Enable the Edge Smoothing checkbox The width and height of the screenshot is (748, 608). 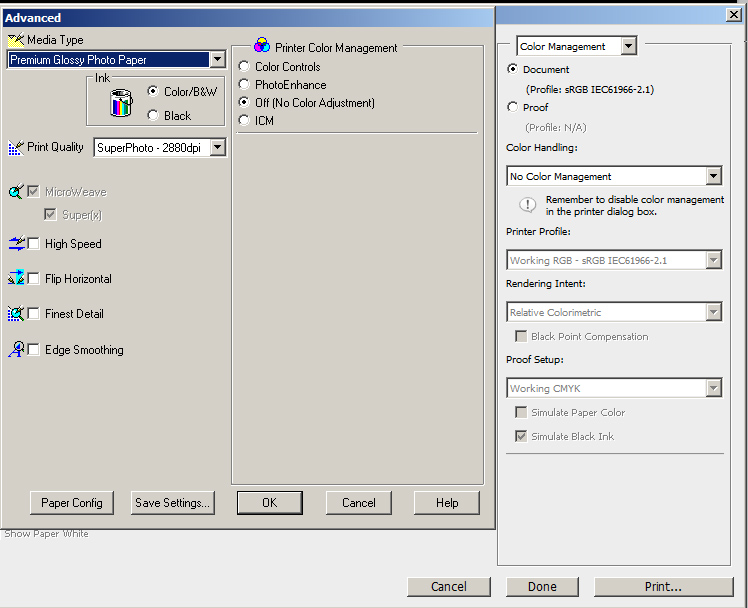(34, 350)
